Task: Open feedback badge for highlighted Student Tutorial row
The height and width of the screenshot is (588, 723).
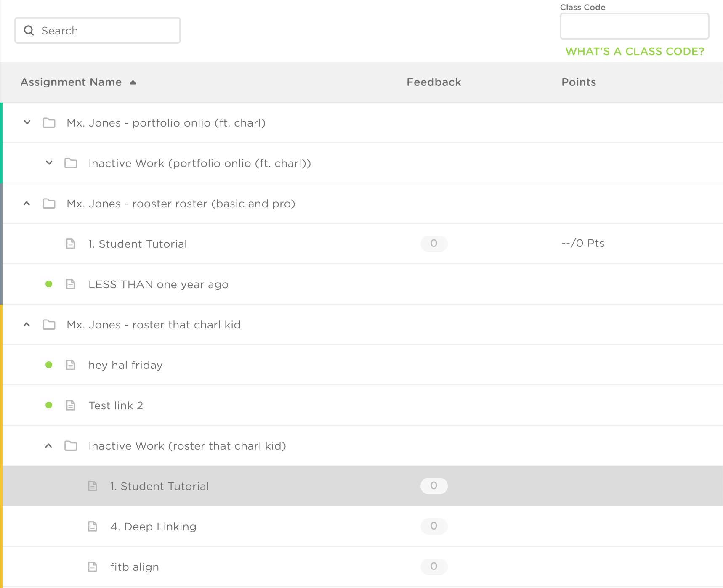Action: 433,486
